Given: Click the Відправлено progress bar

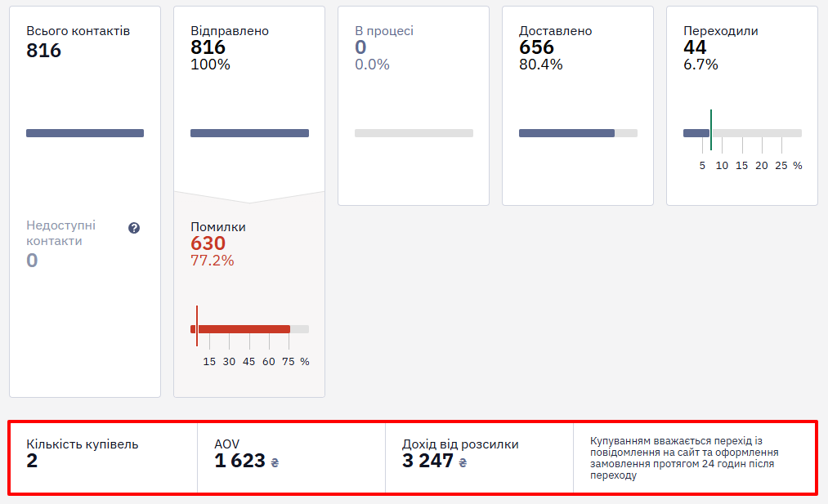Looking at the screenshot, I should 250,133.
